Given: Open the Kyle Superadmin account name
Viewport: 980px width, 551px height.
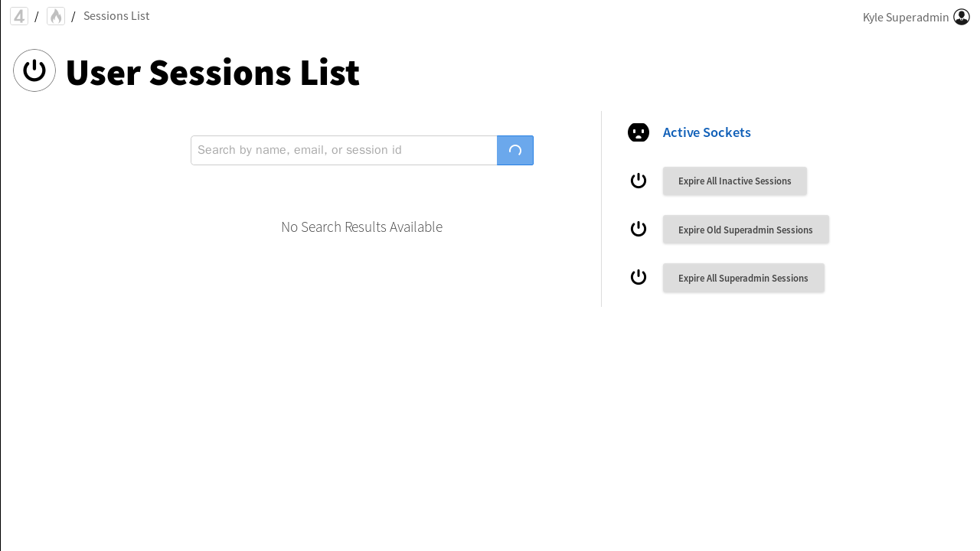Looking at the screenshot, I should point(906,17).
